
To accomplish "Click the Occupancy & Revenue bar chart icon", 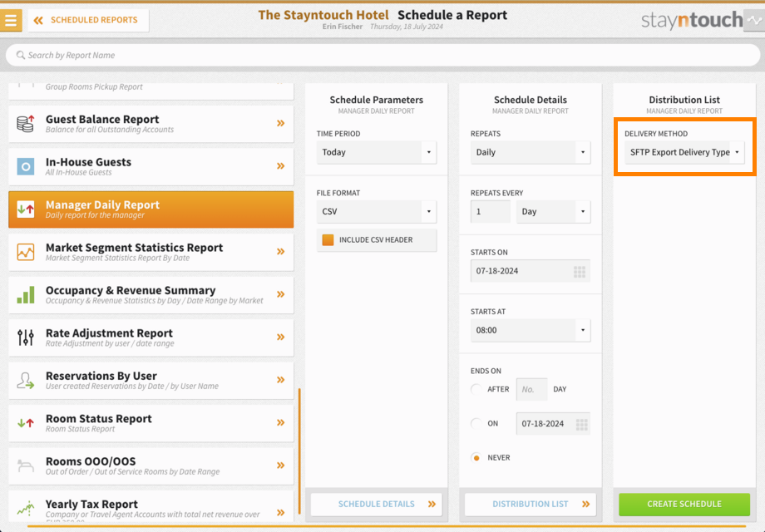I will point(26,294).
